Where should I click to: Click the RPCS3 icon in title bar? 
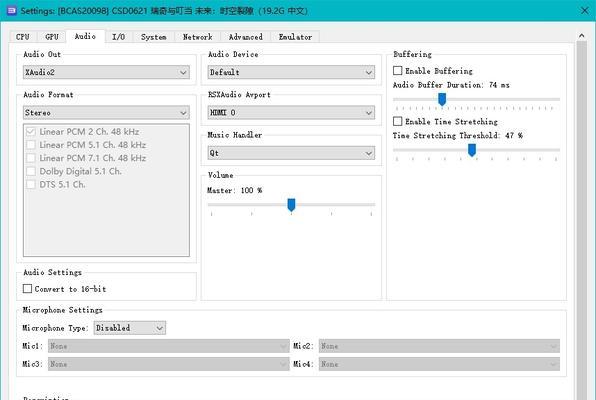tap(12, 10)
